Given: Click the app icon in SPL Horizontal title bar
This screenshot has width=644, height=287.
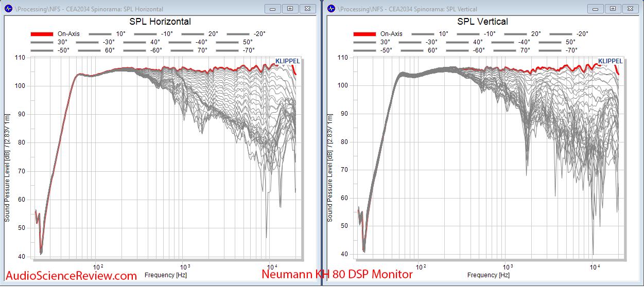Looking at the screenshot, I should point(8,9).
